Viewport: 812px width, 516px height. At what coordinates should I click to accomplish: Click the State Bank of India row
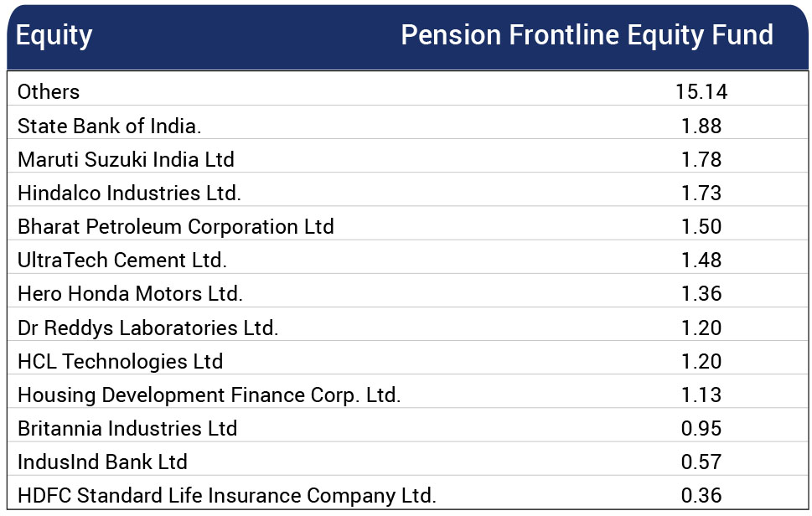click(x=407, y=126)
